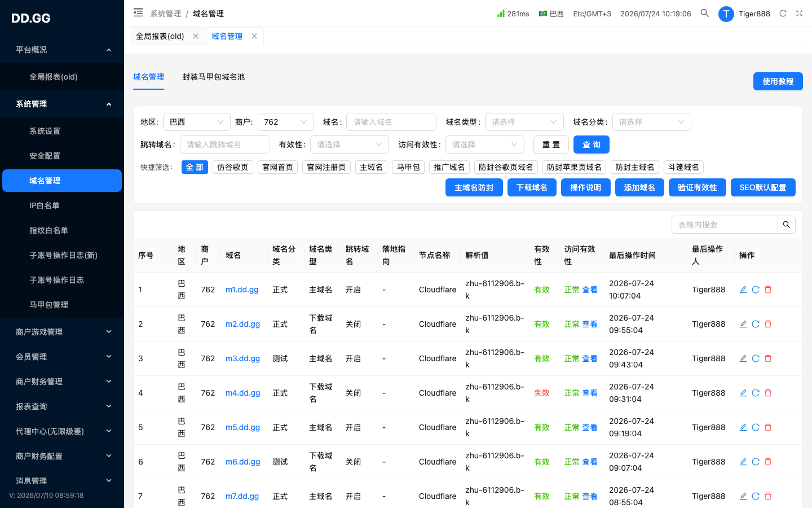Run the table search magnifier button

787,225
